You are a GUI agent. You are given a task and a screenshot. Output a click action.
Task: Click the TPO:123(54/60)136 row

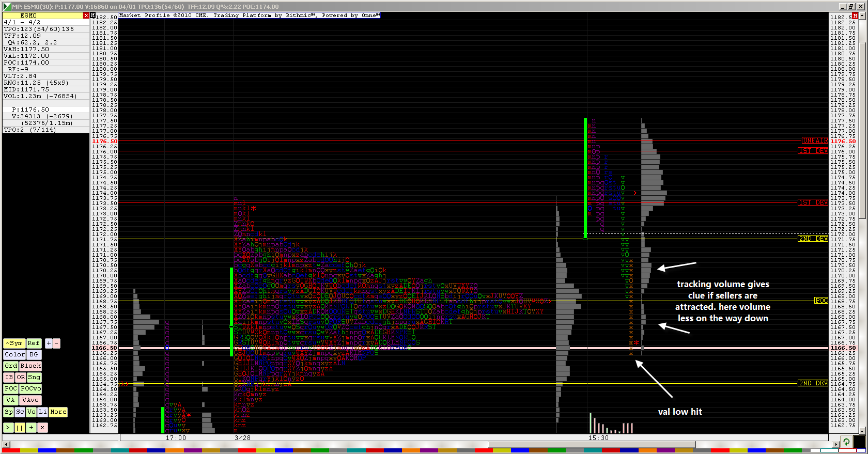(x=46, y=29)
